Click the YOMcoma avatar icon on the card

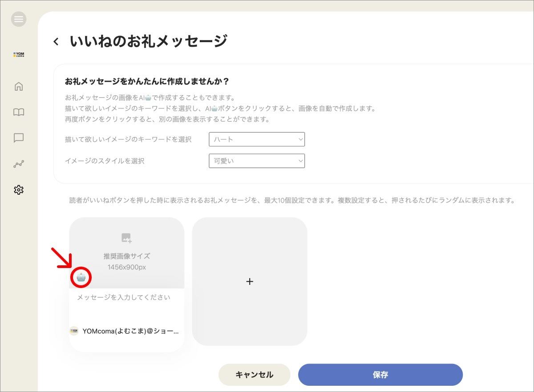[74, 331]
